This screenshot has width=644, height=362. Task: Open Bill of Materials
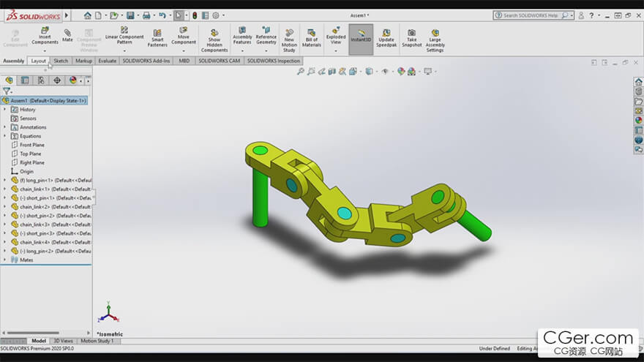(x=312, y=38)
